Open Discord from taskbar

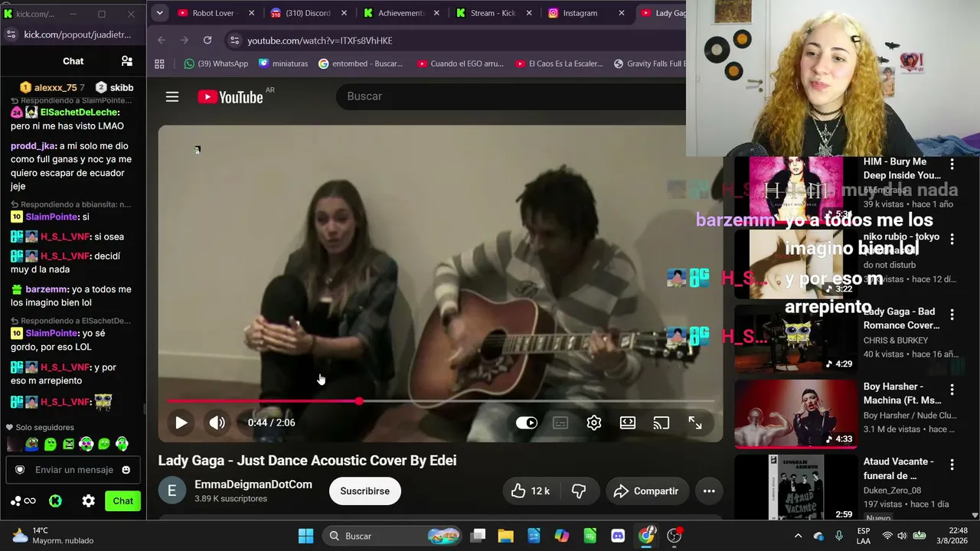(618, 536)
